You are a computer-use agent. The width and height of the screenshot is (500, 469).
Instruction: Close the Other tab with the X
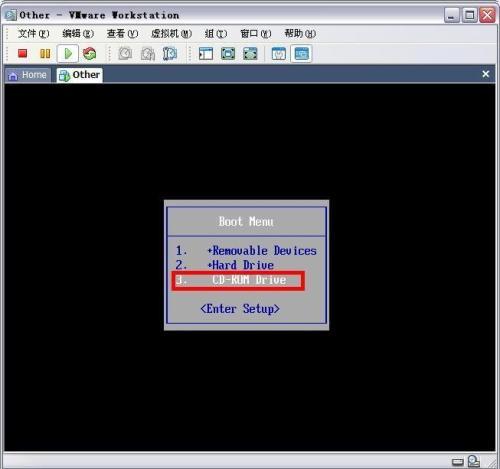coord(486,74)
